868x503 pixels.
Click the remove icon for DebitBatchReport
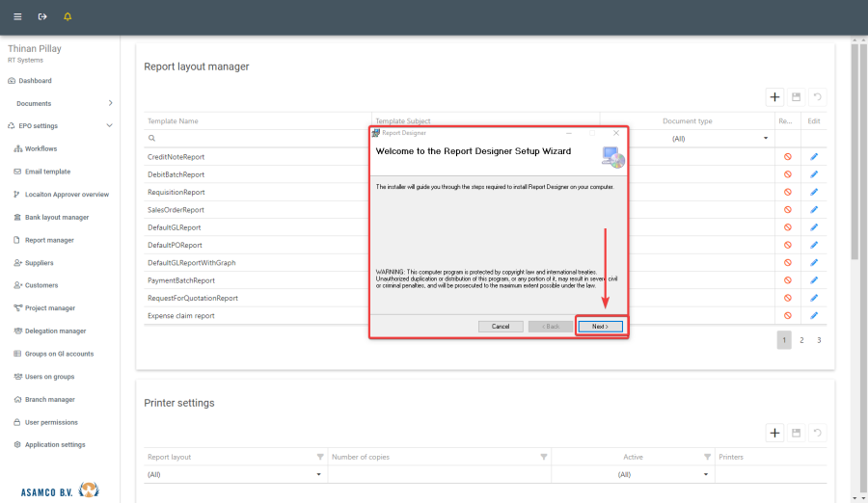point(788,174)
